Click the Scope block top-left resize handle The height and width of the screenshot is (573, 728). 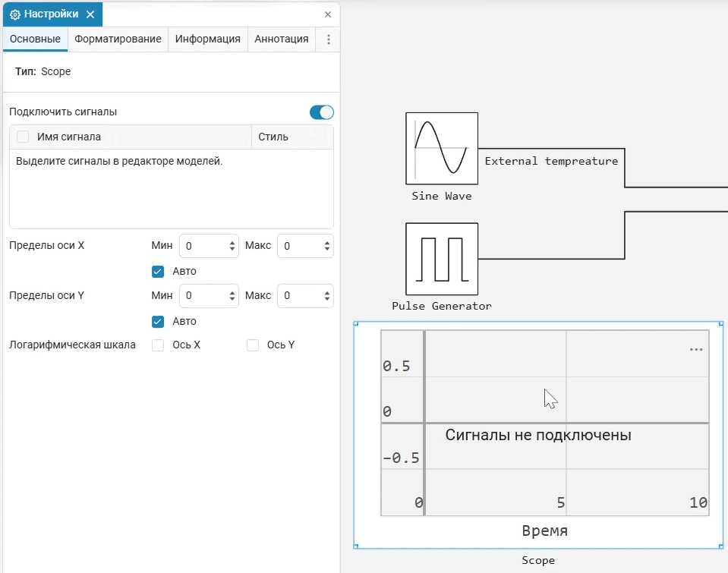(356, 323)
